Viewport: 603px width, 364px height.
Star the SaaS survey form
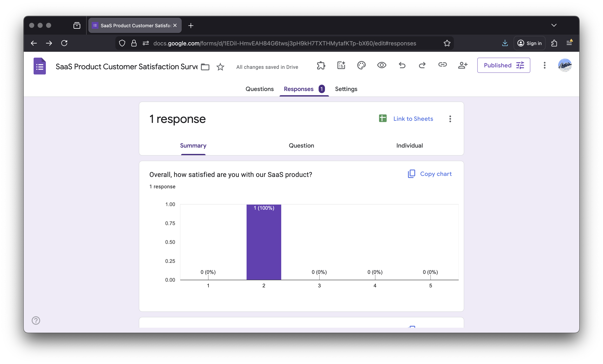[220, 67]
